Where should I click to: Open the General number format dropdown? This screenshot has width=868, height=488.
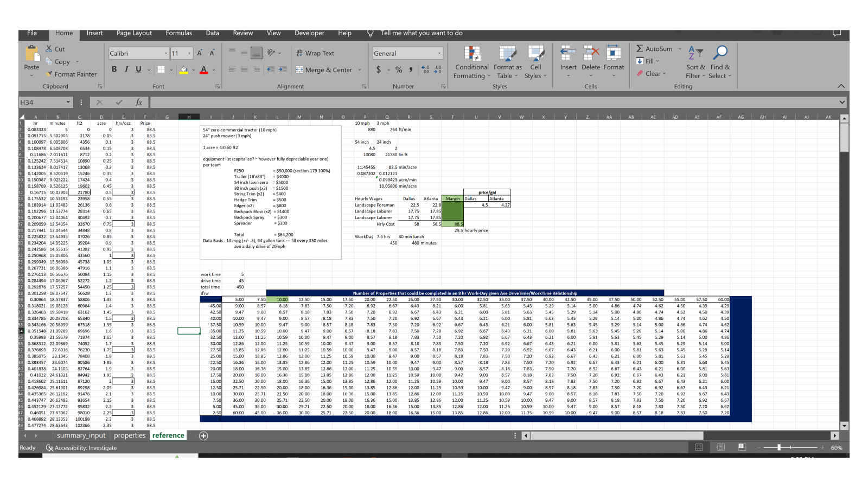439,53
